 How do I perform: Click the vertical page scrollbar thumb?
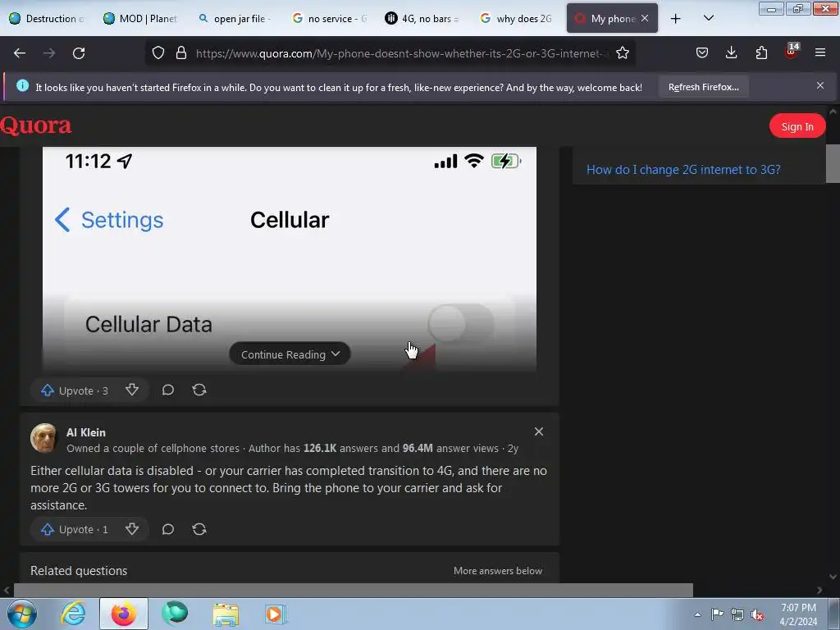[833, 164]
